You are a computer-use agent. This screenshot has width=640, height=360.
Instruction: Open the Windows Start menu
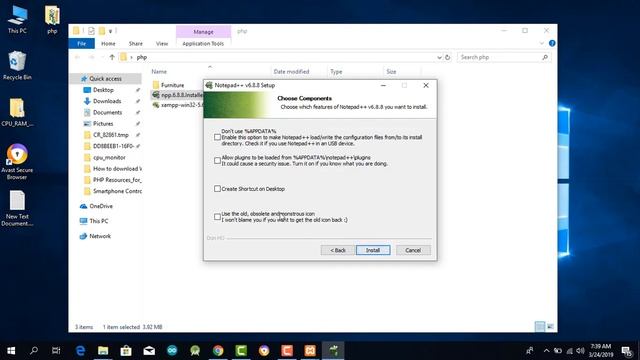tap(11, 350)
